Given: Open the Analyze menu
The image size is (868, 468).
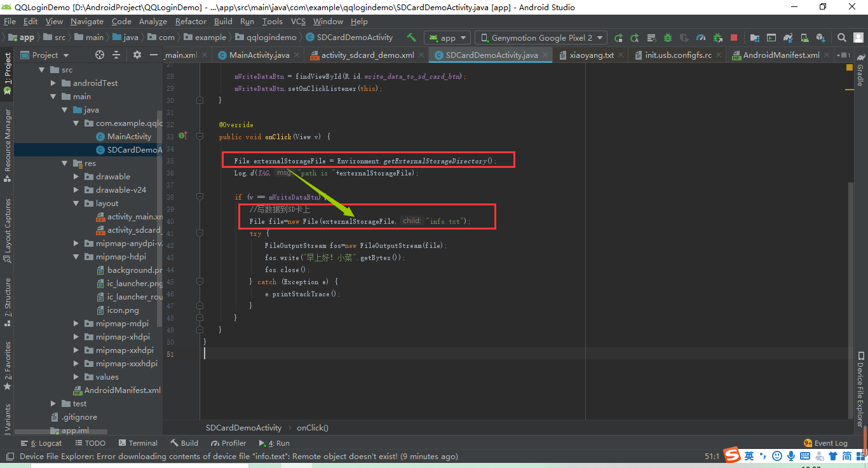Looking at the screenshot, I should [153, 21].
